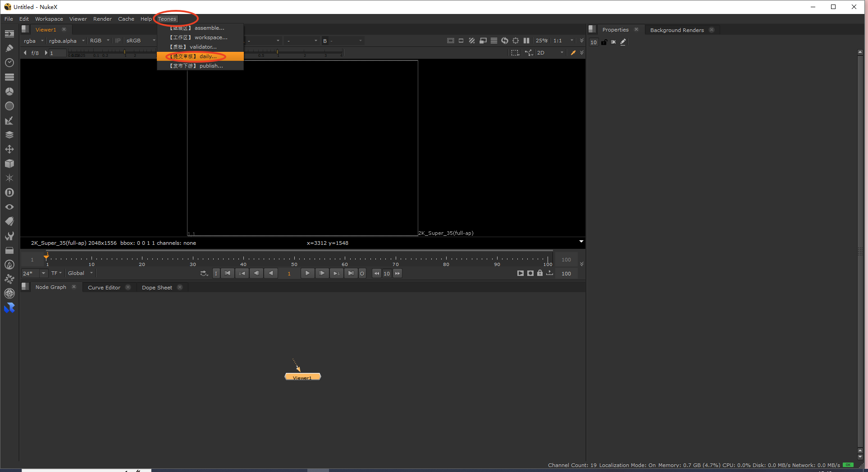
Task: Open the Color nodes wheel icon
Action: [x=9, y=92]
